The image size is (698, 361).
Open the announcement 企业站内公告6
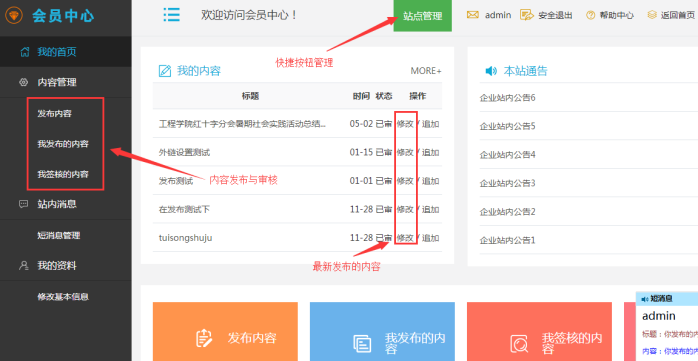point(507,98)
